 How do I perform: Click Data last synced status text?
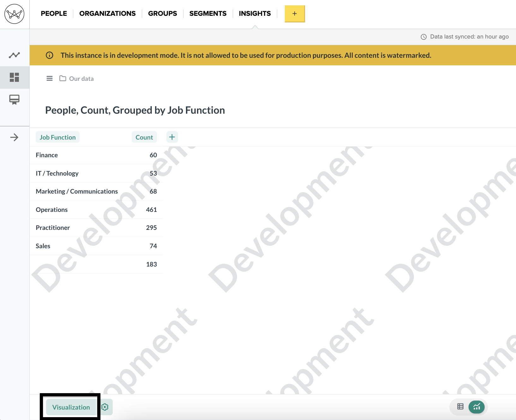pos(469,37)
